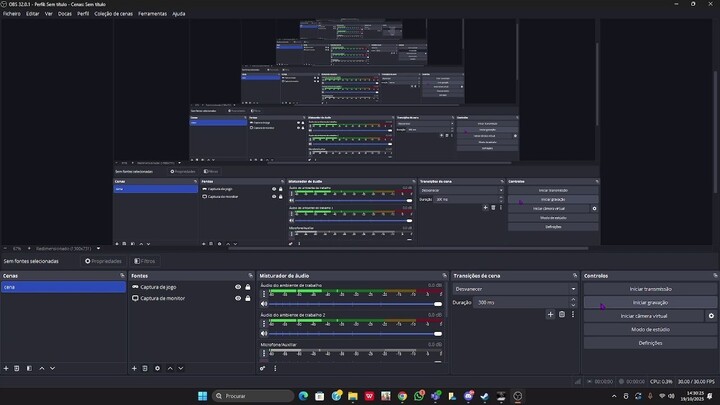Open Definições from the Controlos panel
This screenshot has width=720, height=405.
[650, 342]
